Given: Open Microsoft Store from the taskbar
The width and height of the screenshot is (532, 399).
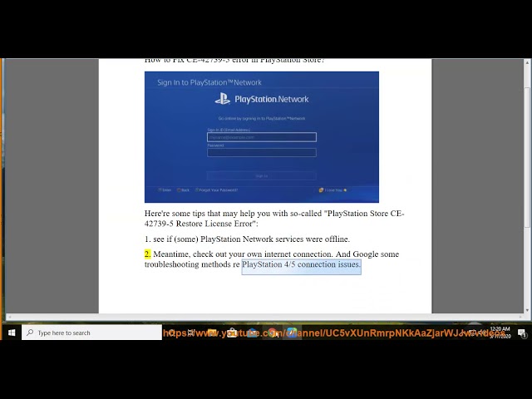Looking at the screenshot, I should tap(233, 332).
